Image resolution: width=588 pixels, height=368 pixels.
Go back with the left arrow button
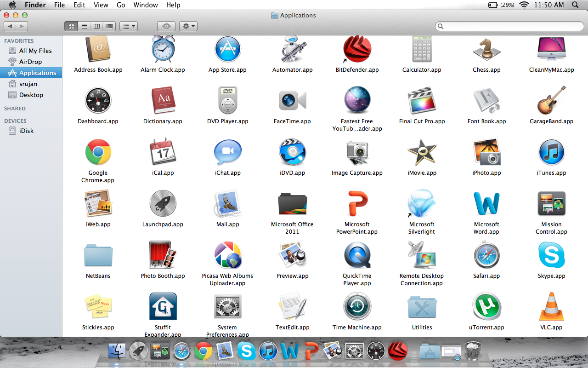coord(10,26)
